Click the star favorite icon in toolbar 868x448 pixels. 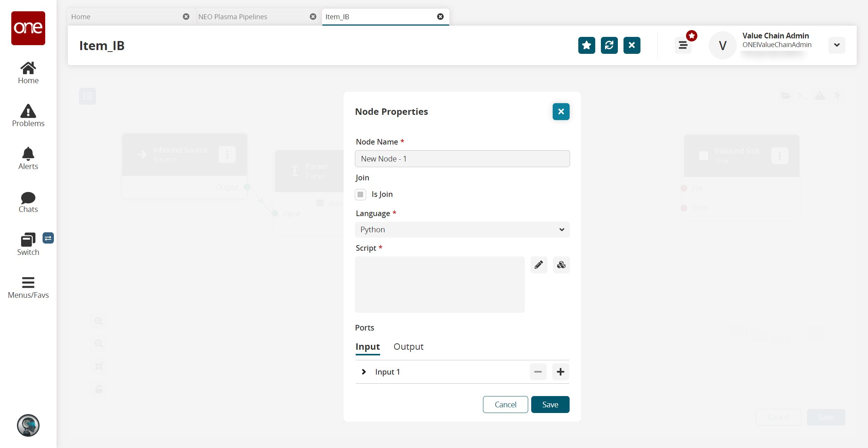pyautogui.click(x=586, y=45)
